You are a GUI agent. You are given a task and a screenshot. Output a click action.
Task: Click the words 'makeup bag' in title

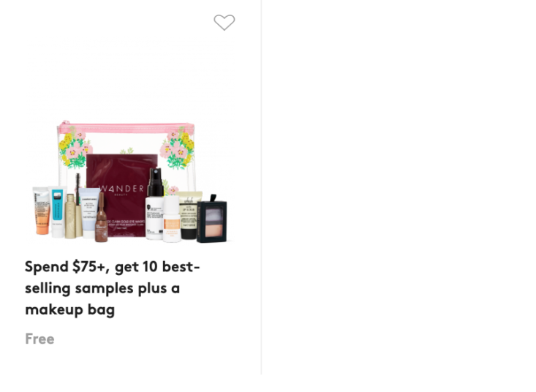69,309
